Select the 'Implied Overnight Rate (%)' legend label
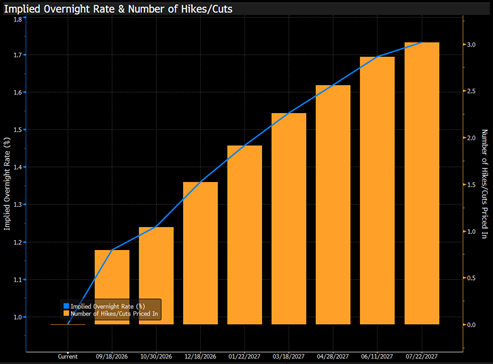The image size is (493, 364). pyautogui.click(x=108, y=306)
